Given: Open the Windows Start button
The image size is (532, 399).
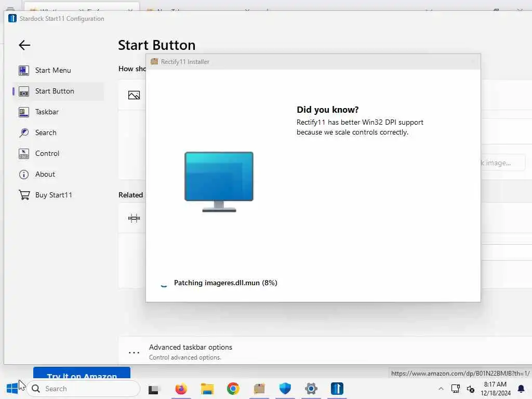Looking at the screenshot, I should pyautogui.click(x=12, y=389).
